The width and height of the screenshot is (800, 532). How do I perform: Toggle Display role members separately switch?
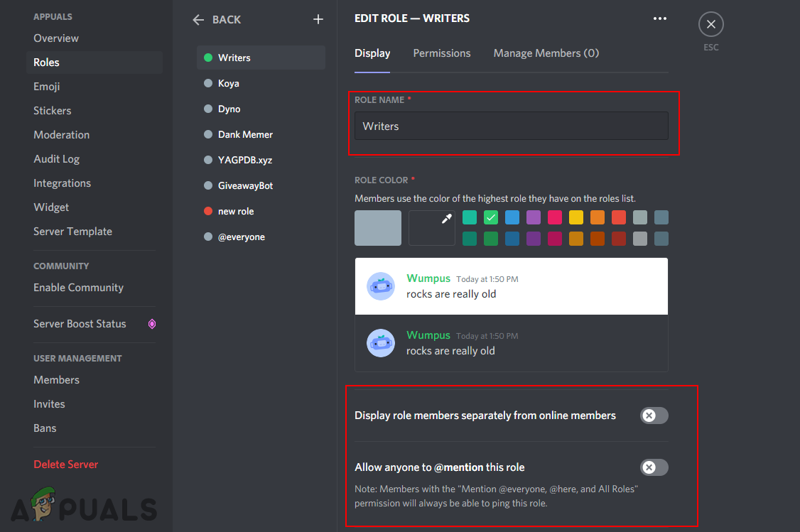654,416
